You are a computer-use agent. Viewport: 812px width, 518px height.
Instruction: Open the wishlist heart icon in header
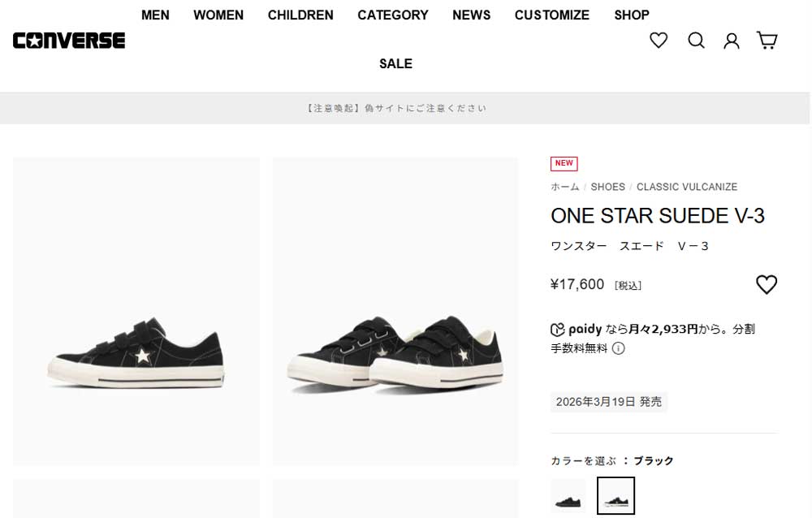point(659,41)
